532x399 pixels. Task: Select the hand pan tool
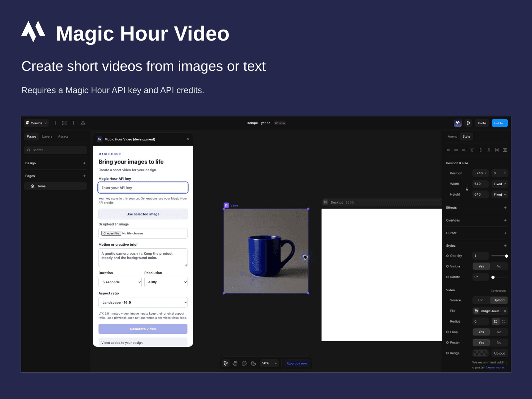235,363
